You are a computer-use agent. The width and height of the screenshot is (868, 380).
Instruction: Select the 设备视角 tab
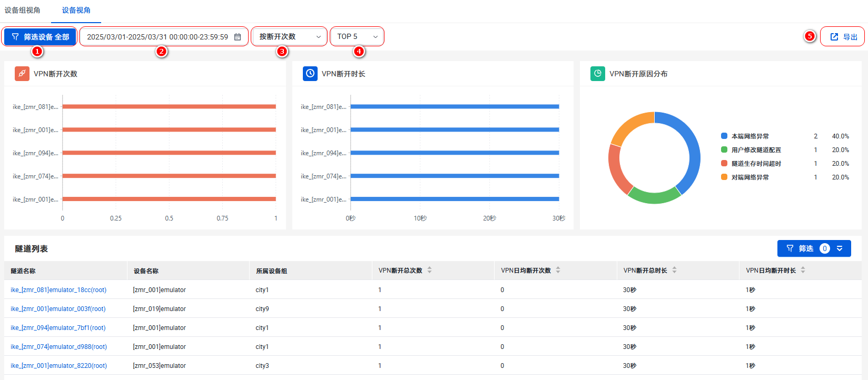[76, 10]
